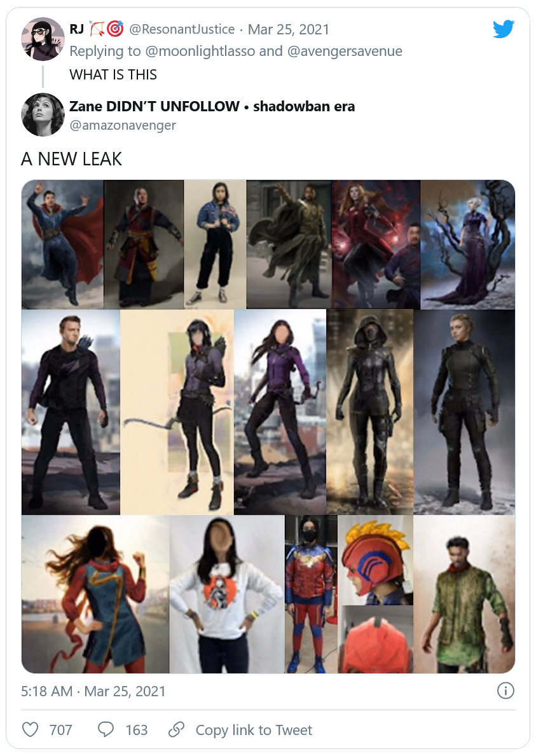Open RJ's profile avatar

click(43, 39)
